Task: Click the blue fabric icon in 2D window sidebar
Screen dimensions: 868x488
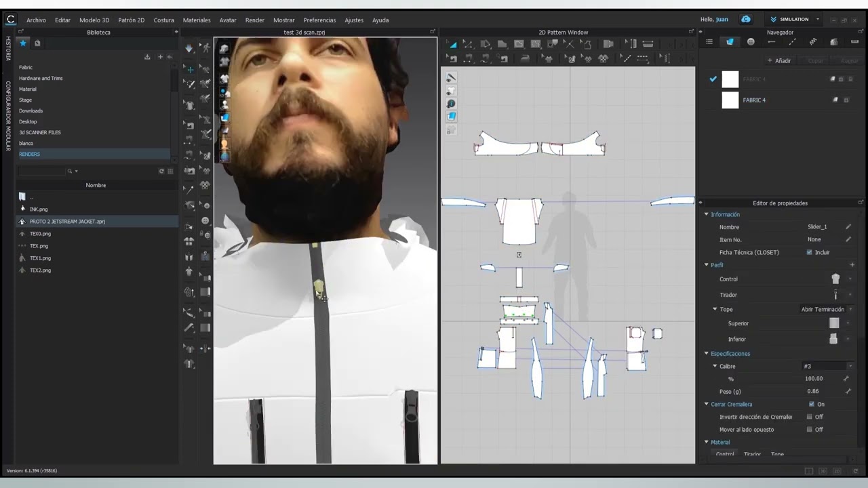Action: pyautogui.click(x=451, y=117)
